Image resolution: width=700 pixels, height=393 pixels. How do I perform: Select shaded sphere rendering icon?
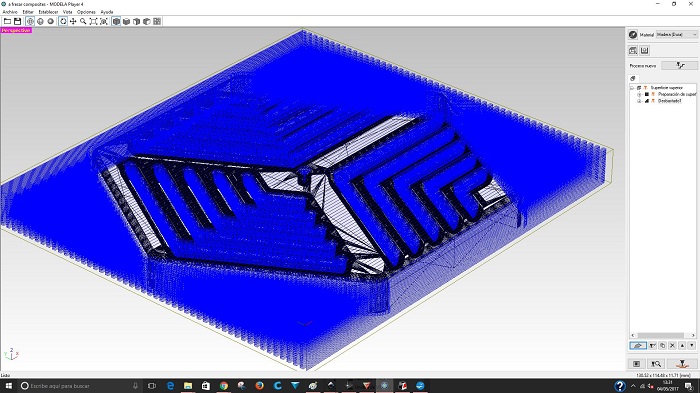click(50, 21)
